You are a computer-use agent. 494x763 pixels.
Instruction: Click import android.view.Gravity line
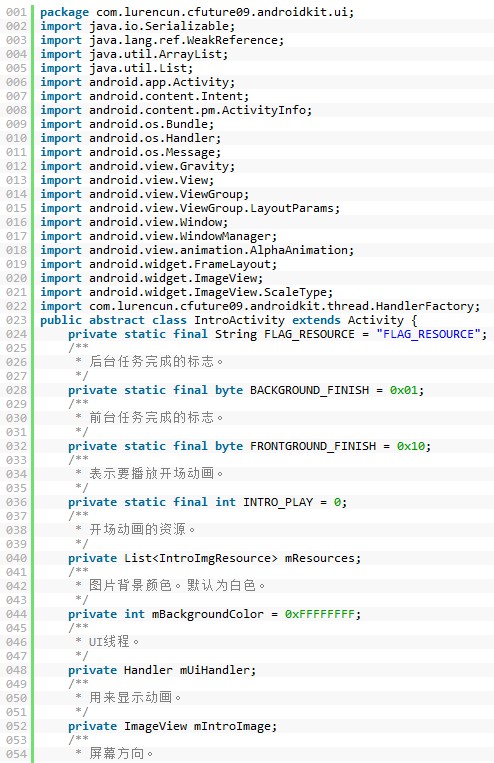(x=137, y=166)
